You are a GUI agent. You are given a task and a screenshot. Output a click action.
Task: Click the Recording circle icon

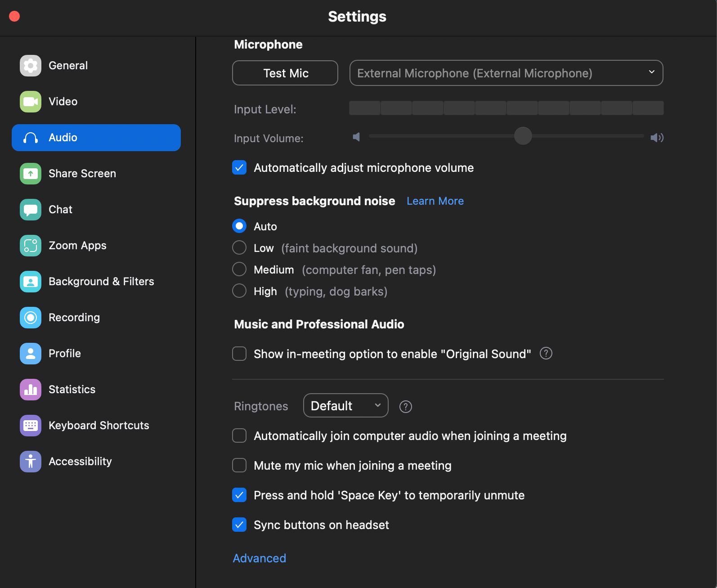pyautogui.click(x=31, y=318)
